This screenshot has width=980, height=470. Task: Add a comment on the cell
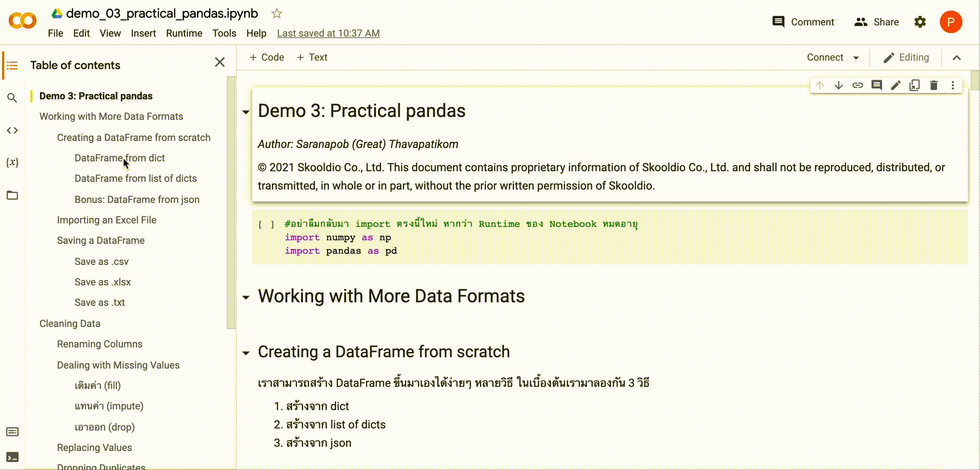(876, 85)
